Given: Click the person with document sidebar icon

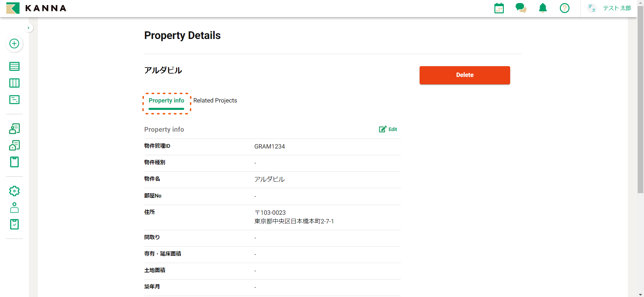Looking at the screenshot, I should click(14, 129).
